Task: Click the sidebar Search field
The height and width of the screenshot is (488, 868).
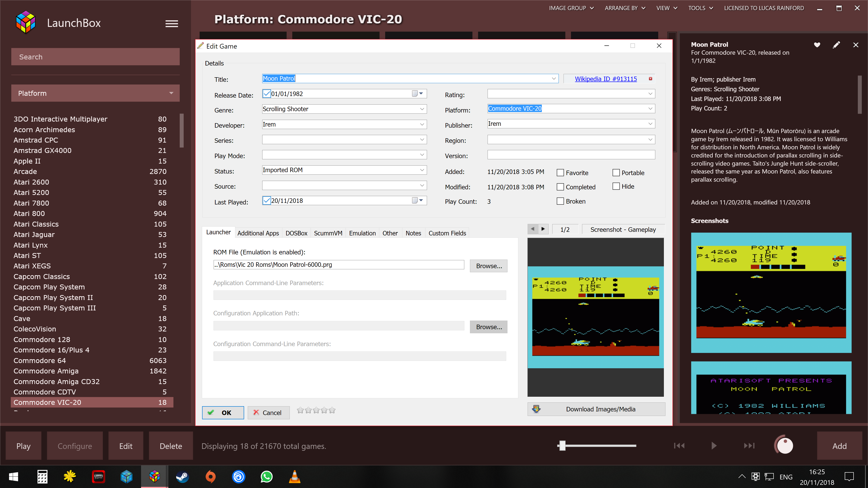Action: point(95,56)
